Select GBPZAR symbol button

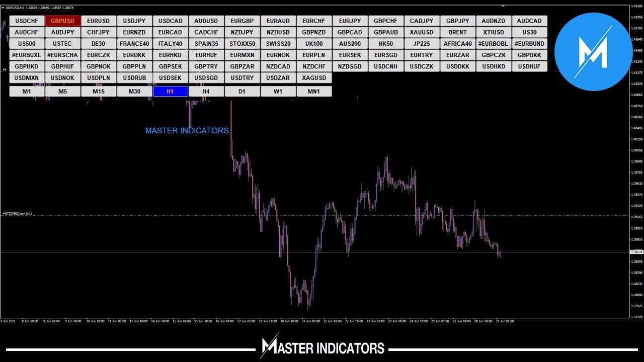point(242,66)
